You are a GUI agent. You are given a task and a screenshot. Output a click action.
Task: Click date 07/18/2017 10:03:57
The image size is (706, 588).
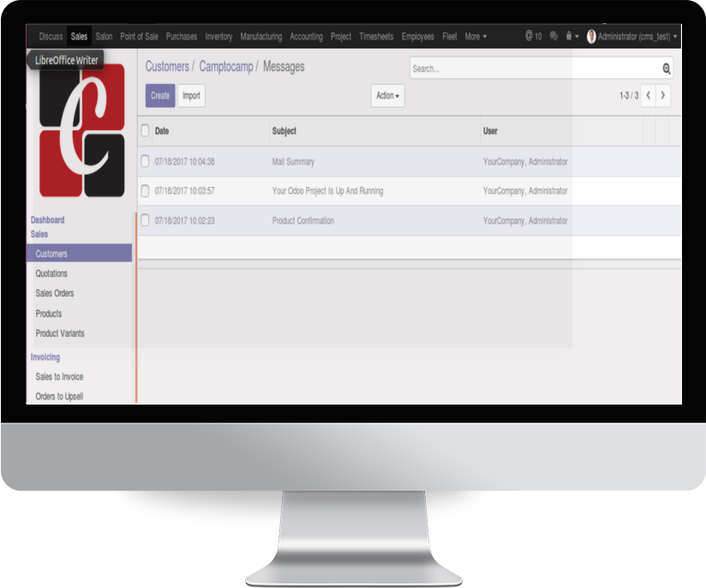(x=184, y=191)
